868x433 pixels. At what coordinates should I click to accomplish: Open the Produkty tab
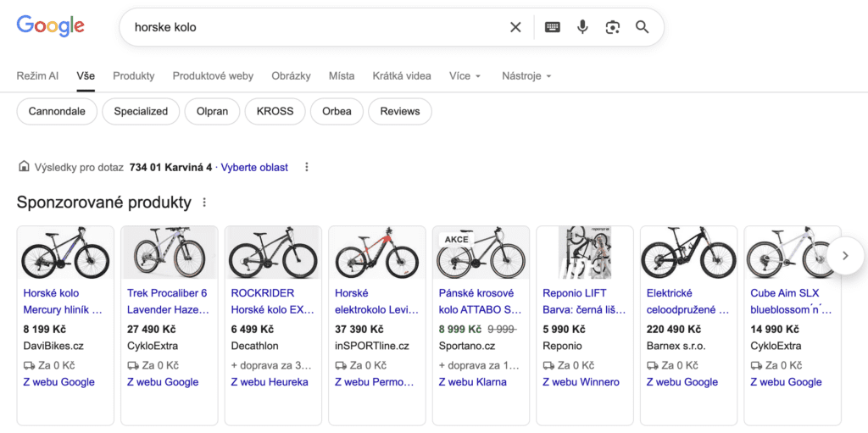point(134,75)
